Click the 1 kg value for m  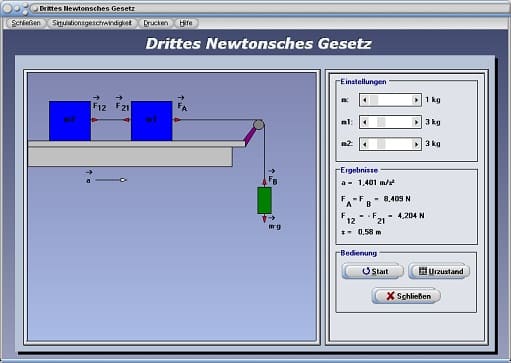[x=433, y=100]
